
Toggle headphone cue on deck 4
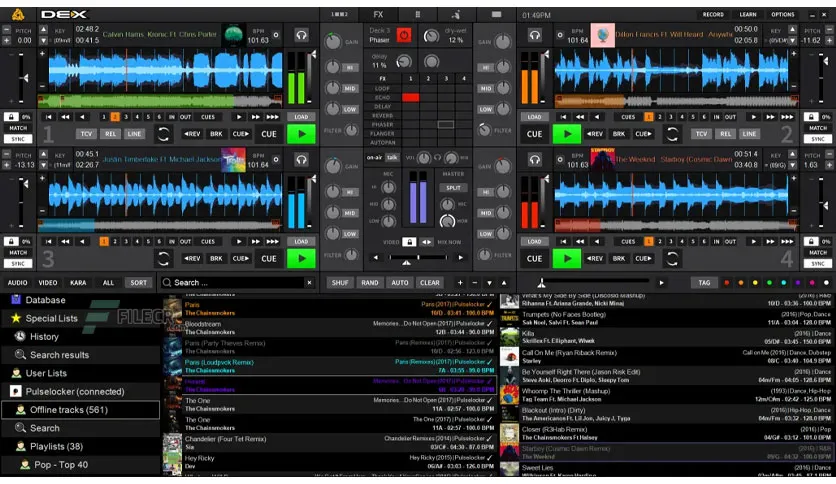[x=534, y=160]
